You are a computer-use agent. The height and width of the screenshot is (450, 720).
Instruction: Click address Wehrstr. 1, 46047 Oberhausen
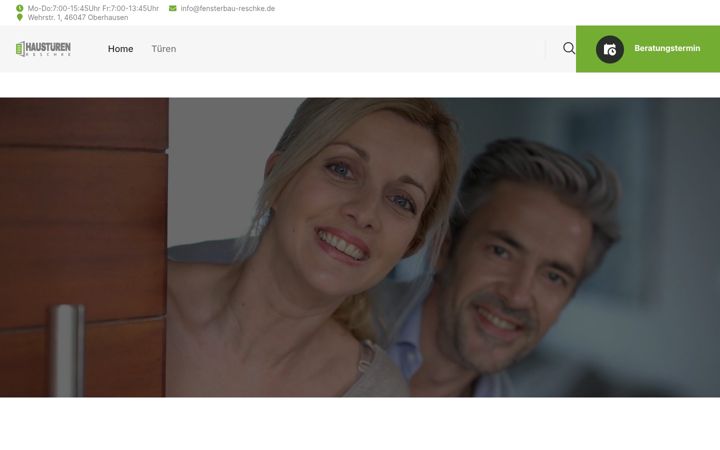coord(78,17)
